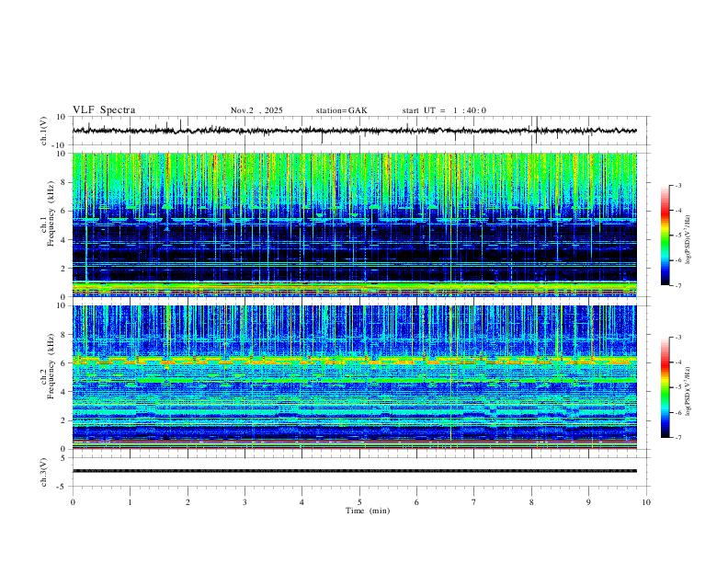Select the "Time (min)" axis label
This screenshot has height=563, width=728.
tap(368, 511)
